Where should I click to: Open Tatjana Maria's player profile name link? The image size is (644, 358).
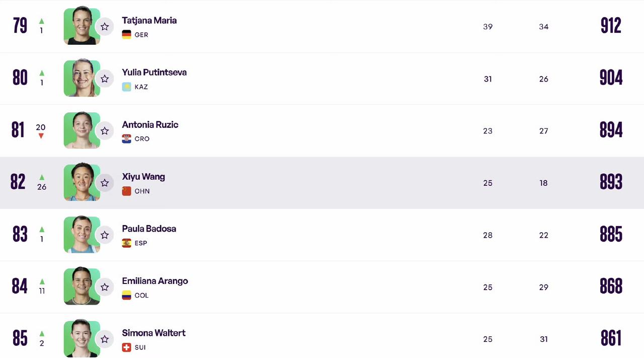click(x=149, y=21)
